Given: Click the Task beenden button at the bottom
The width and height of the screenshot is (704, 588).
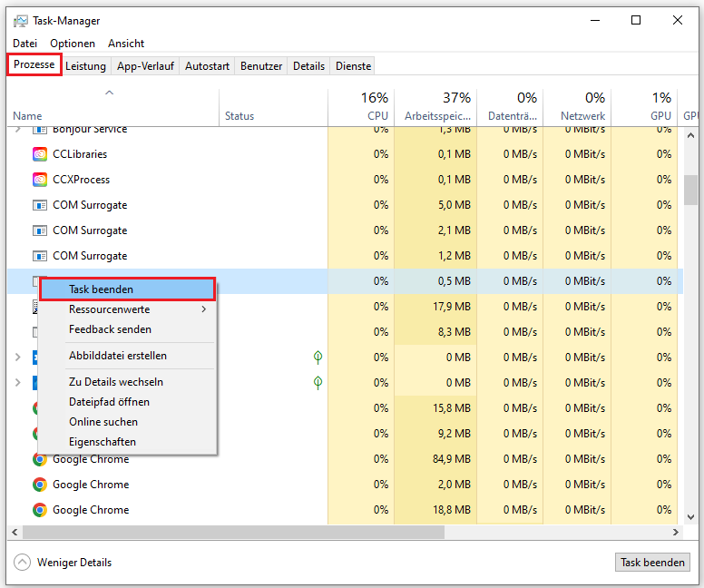Looking at the screenshot, I should click(x=652, y=563).
